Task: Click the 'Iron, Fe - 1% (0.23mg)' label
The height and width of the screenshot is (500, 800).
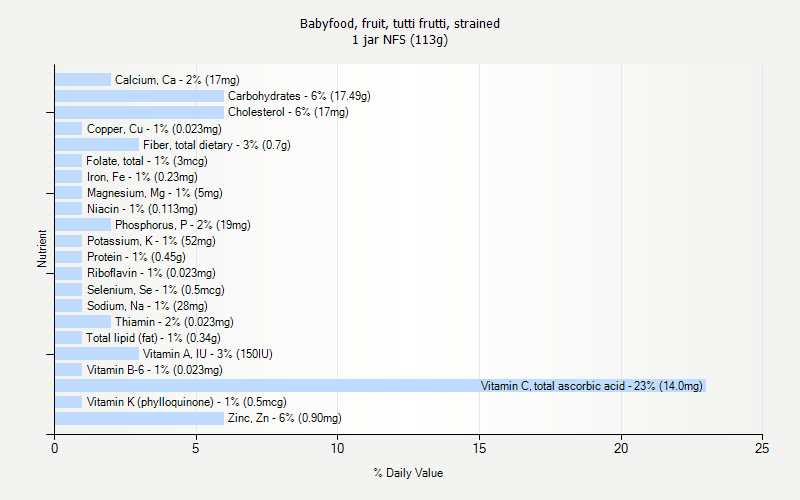Action: coord(142,177)
